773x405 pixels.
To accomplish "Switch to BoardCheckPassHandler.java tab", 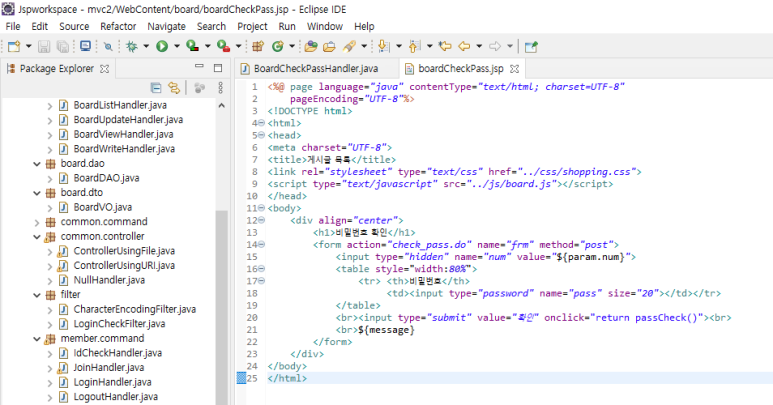I will click(x=316, y=68).
